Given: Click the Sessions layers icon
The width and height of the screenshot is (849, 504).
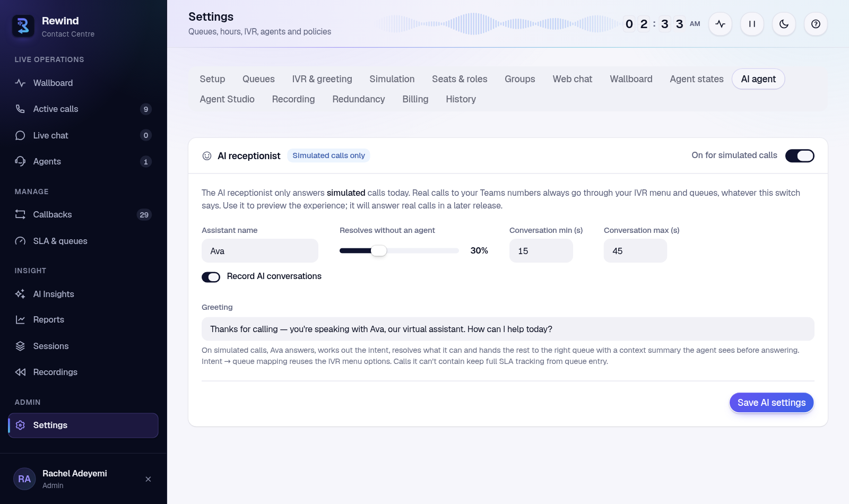Looking at the screenshot, I should point(20,346).
